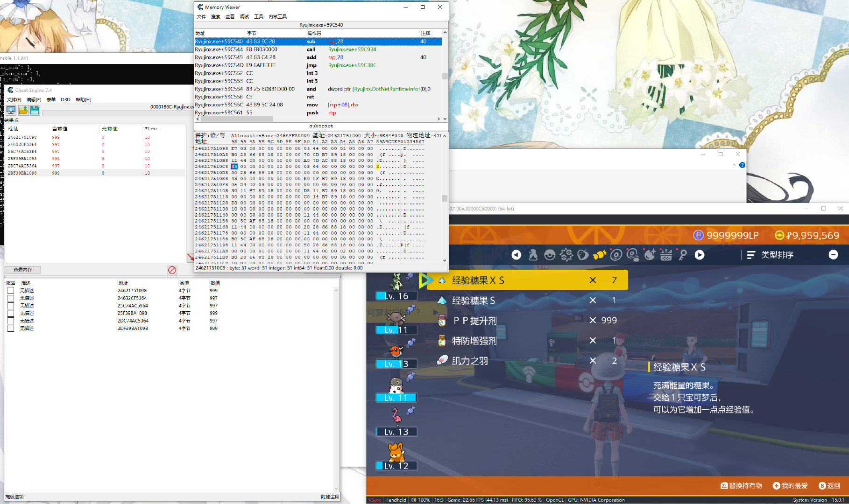Tick the 激活 checkbox for address 2DF39BA1098
849x504 pixels.
point(11,328)
